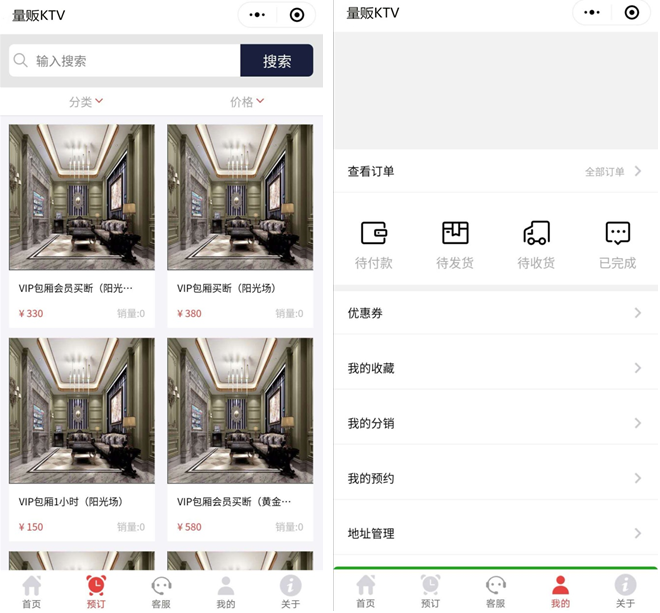Open 已完成 completed orders icon
This screenshot has width=660, height=613.
pyautogui.click(x=617, y=233)
